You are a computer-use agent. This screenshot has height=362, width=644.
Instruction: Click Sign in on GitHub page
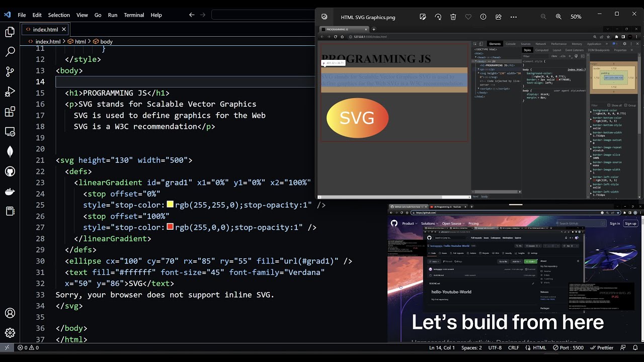pyautogui.click(x=615, y=224)
